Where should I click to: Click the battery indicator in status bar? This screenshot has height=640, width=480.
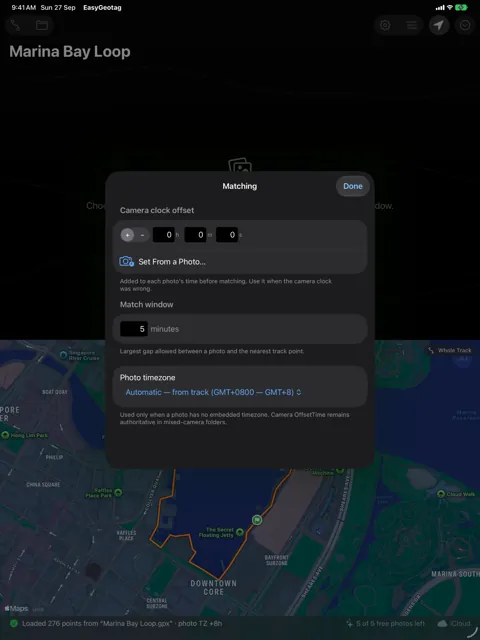461,7
